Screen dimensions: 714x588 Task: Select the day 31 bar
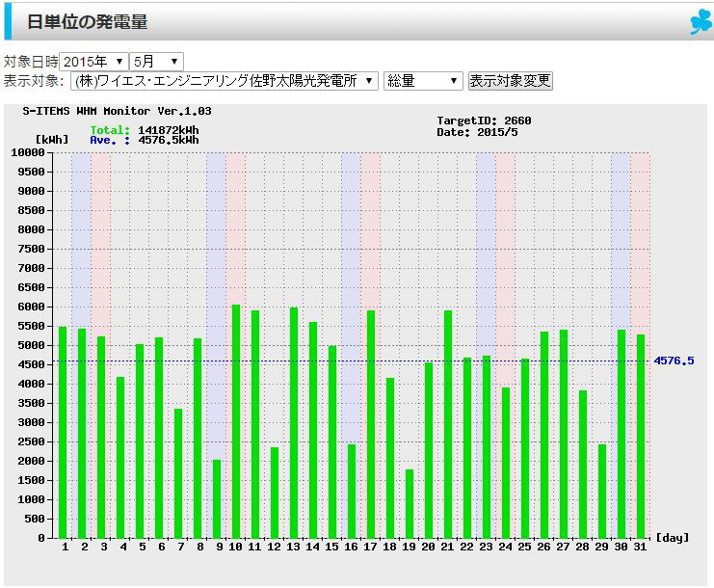[640, 437]
